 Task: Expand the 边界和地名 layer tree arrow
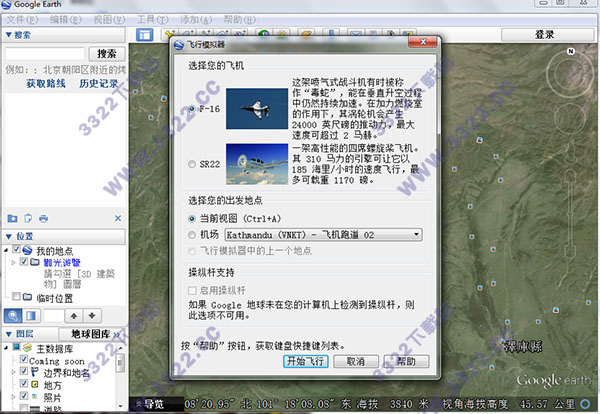[x=13, y=372]
